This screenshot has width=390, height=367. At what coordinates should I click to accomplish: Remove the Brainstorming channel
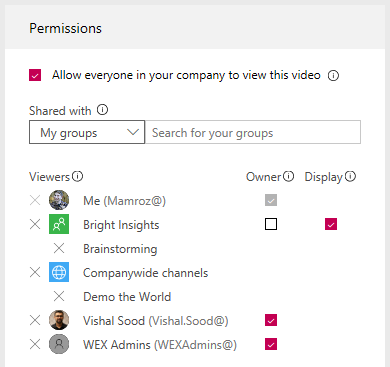(x=59, y=248)
